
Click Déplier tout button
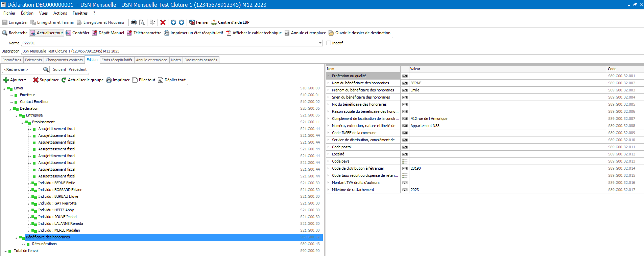coord(172,80)
